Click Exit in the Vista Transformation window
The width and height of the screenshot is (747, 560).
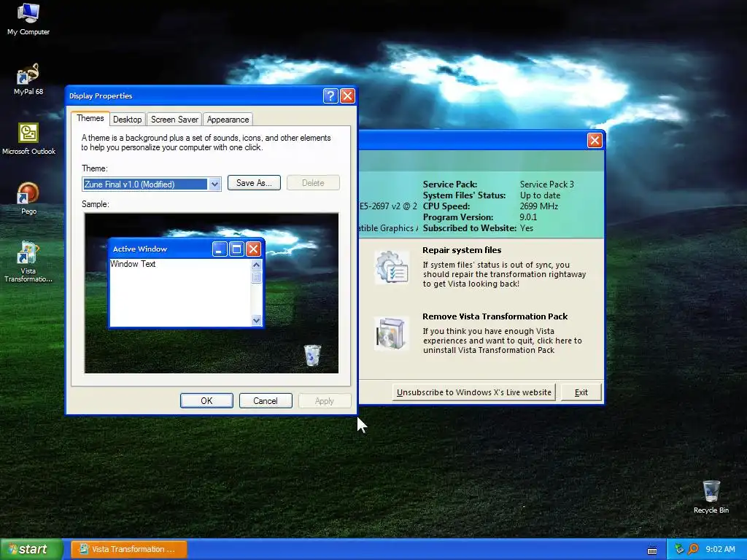(x=581, y=392)
